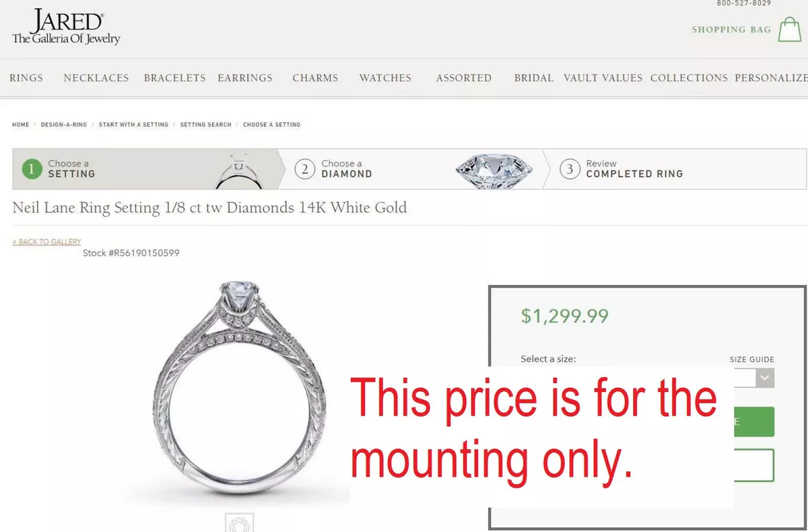Select the step 3 circle icon
The image size is (808, 532).
[x=570, y=169]
